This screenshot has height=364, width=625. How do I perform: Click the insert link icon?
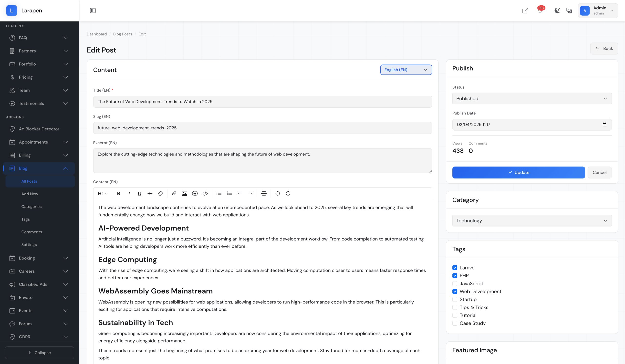[x=174, y=193]
